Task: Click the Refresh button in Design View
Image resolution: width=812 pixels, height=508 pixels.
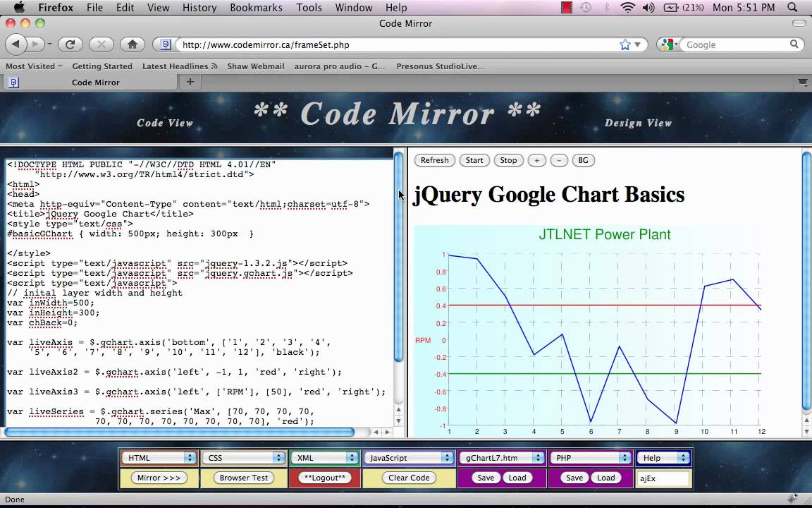Action: (434, 160)
